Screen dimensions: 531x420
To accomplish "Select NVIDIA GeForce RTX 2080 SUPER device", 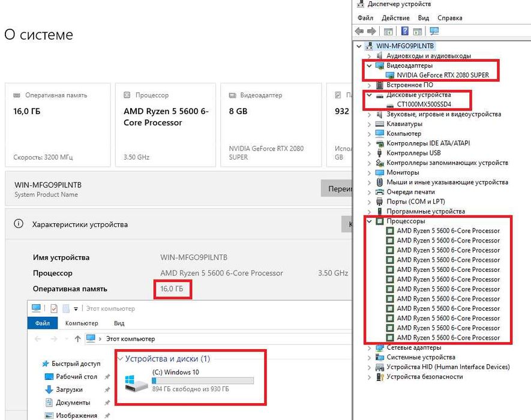I will tap(443, 75).
